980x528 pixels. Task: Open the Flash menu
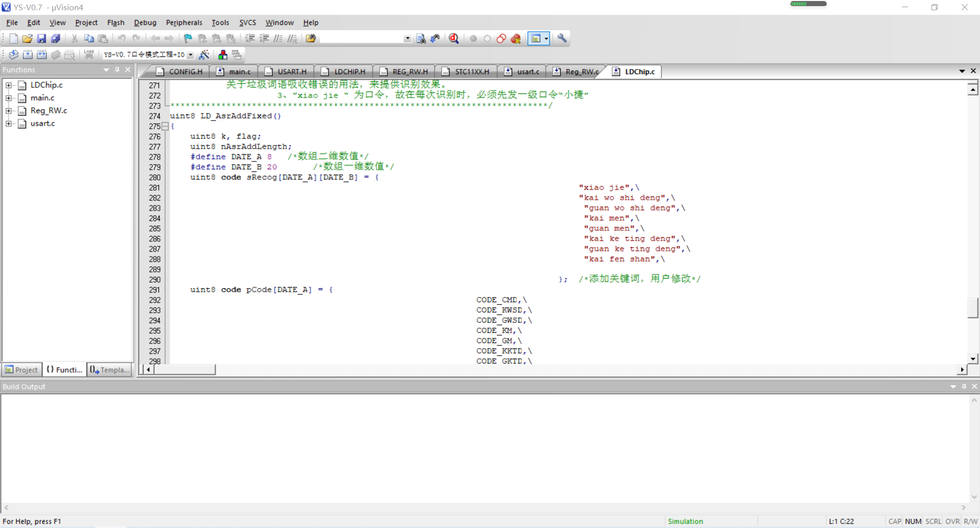[116, 22]
